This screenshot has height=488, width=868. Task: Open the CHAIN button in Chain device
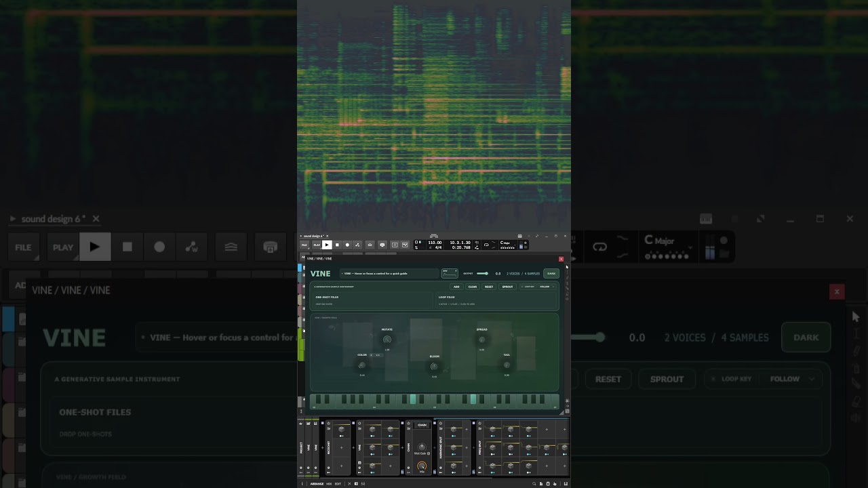(422, 425)
